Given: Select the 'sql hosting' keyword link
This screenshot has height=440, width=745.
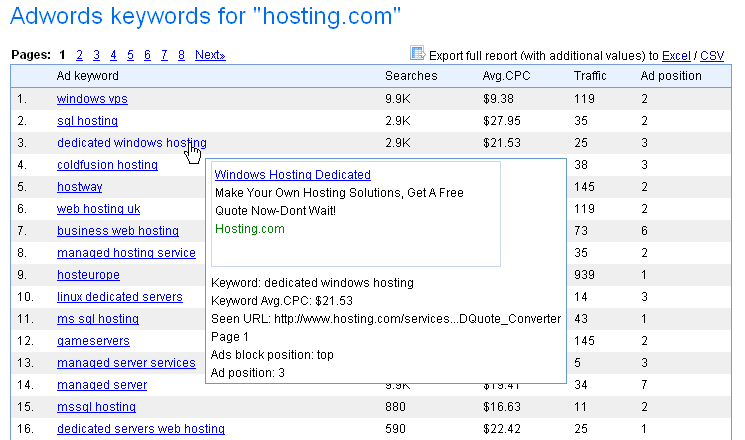Looking at the screenshot, I should [87, 121].
